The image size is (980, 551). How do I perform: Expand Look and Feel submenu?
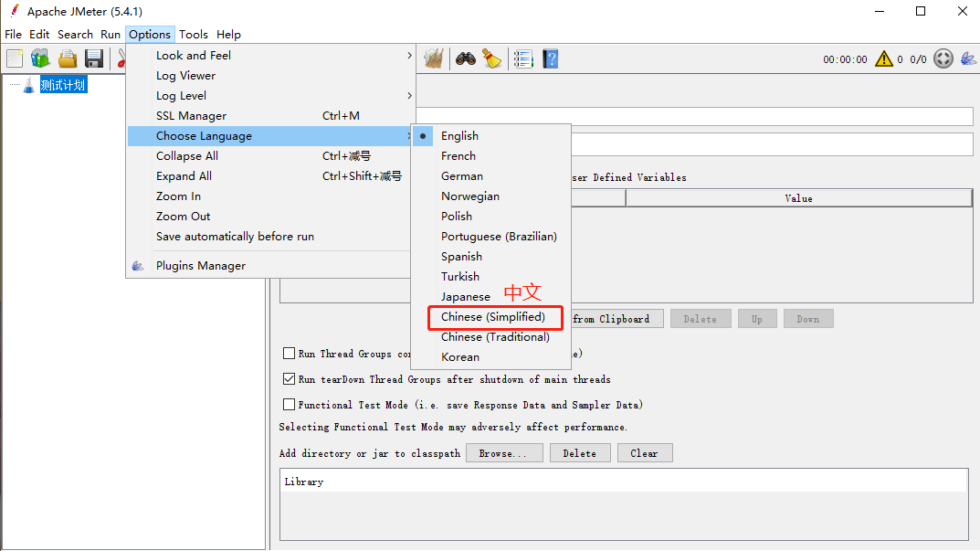point(270,55)
